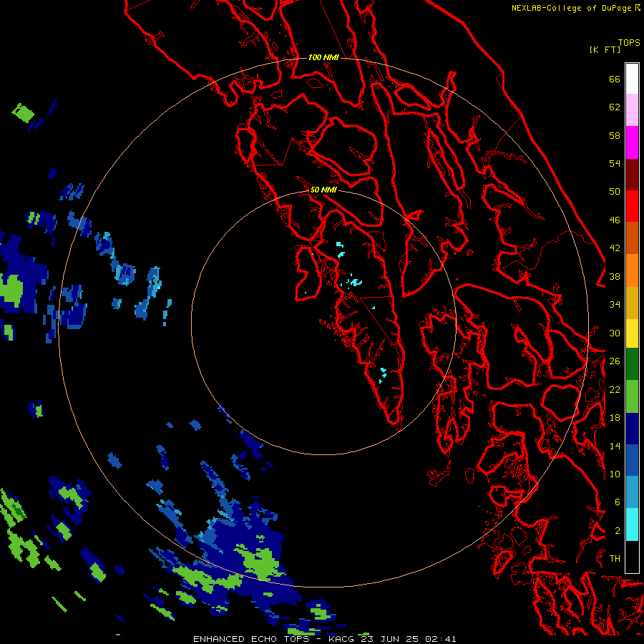This screenshot has width=644, height=644.
Task: Click the dark red 54 kft legend swatch
Action: click(x=632, y=174)
